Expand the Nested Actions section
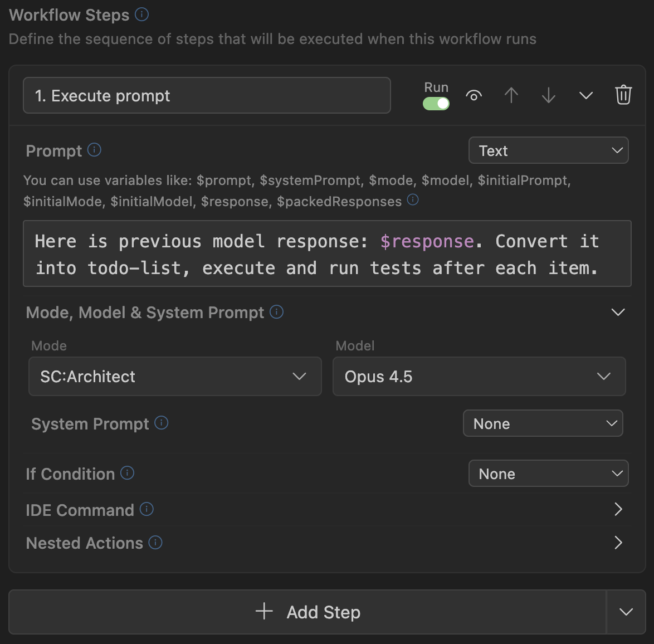Image resolution: width=654 pixels, height=644 pixels. coord(618,543)
